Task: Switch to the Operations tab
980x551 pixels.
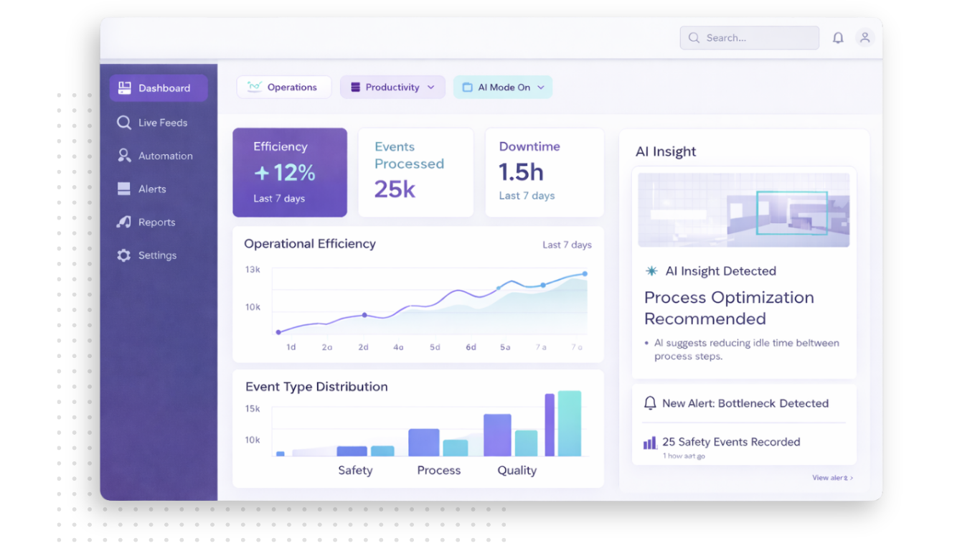Action: click(284, 88)
